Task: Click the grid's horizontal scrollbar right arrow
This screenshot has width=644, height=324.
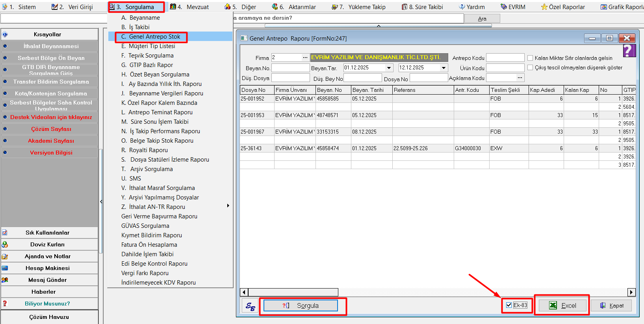Action: [x=631, y=292]
